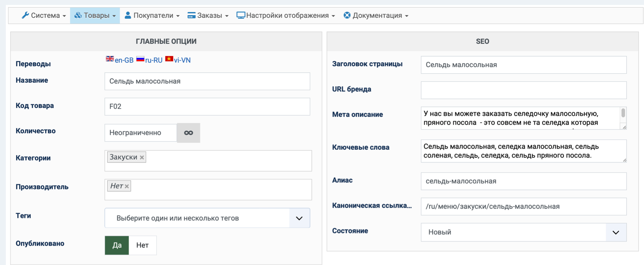Open the Состояние dropdown showing Новый
644x265 pixels.
615,233
